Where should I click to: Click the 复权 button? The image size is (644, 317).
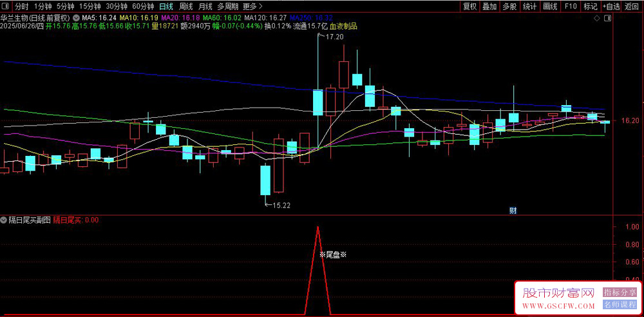click(469, 6)
